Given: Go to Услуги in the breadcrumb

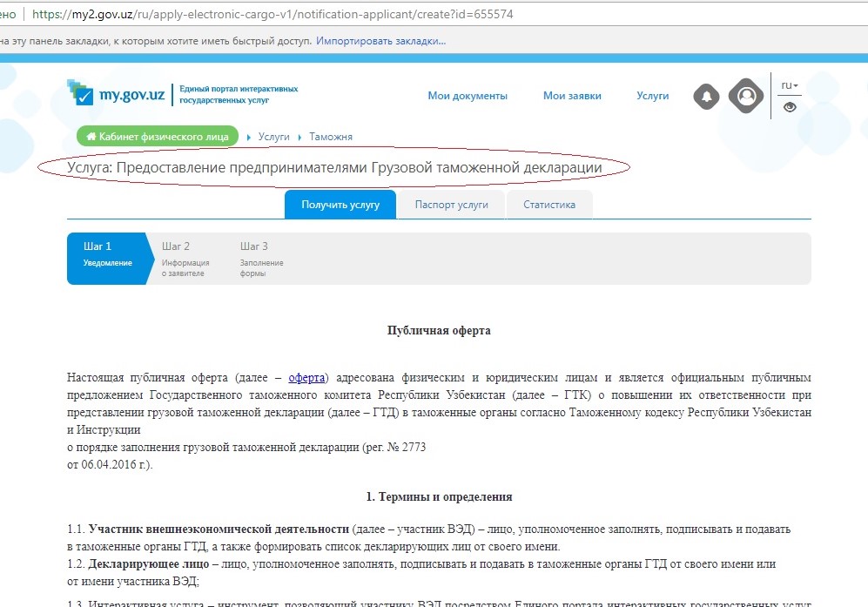Looking at the screenshot, I should tap(273, 137).
